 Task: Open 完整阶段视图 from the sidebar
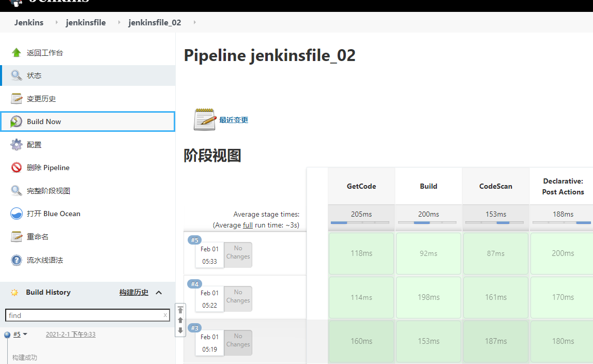[49, 191]
